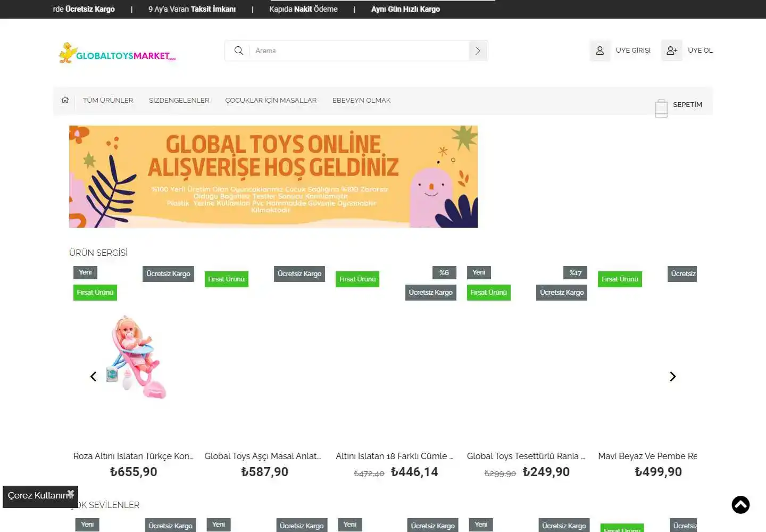766x532 pixels.
Task: Click the struck-through price ₺472,40
Action: (369, 473)
